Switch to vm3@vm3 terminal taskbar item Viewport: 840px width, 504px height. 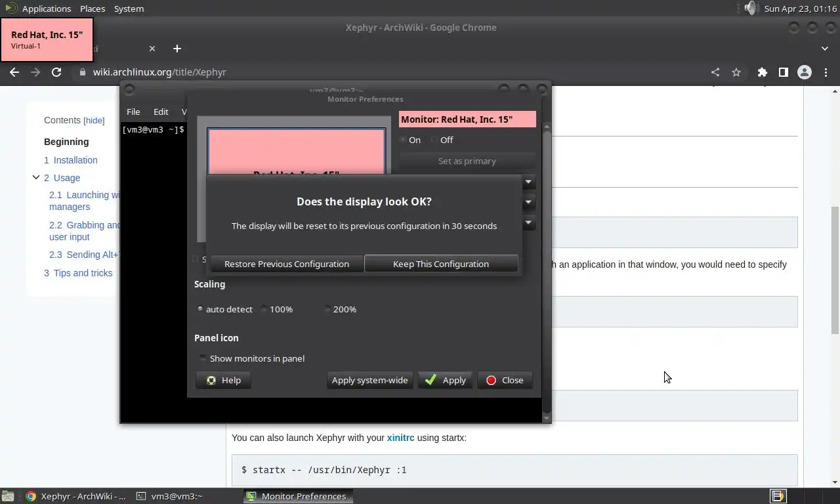[170, 496]
